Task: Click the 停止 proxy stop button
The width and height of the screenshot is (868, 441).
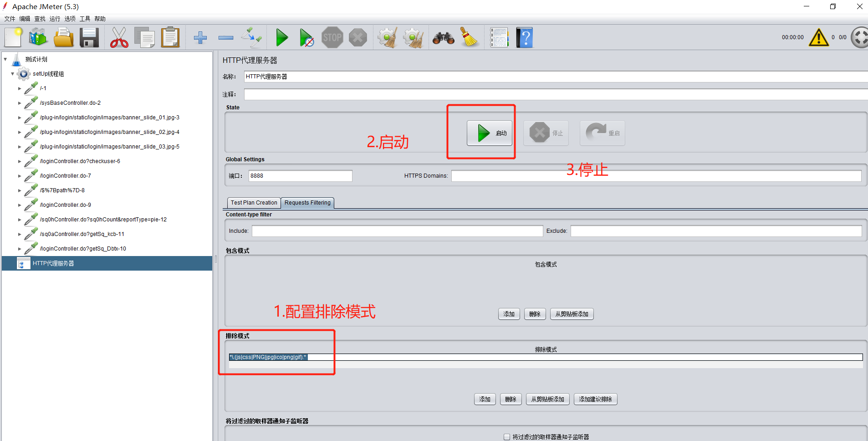Action: tap(546, 133)
